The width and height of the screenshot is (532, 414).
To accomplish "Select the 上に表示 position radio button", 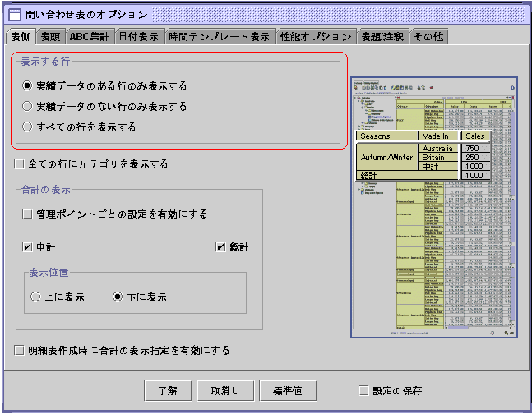I will (35, 297).
